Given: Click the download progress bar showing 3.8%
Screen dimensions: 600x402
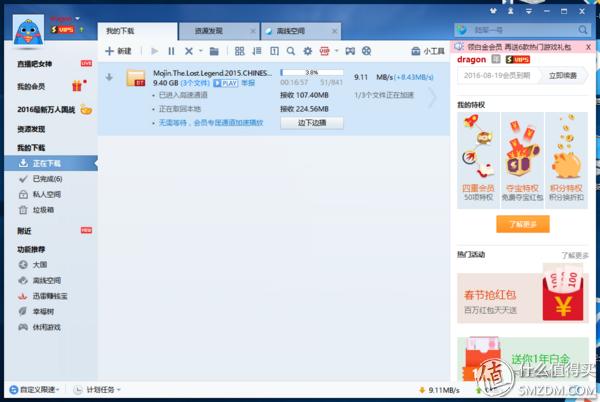Looking at the screenshot, I should pos(311,73).
